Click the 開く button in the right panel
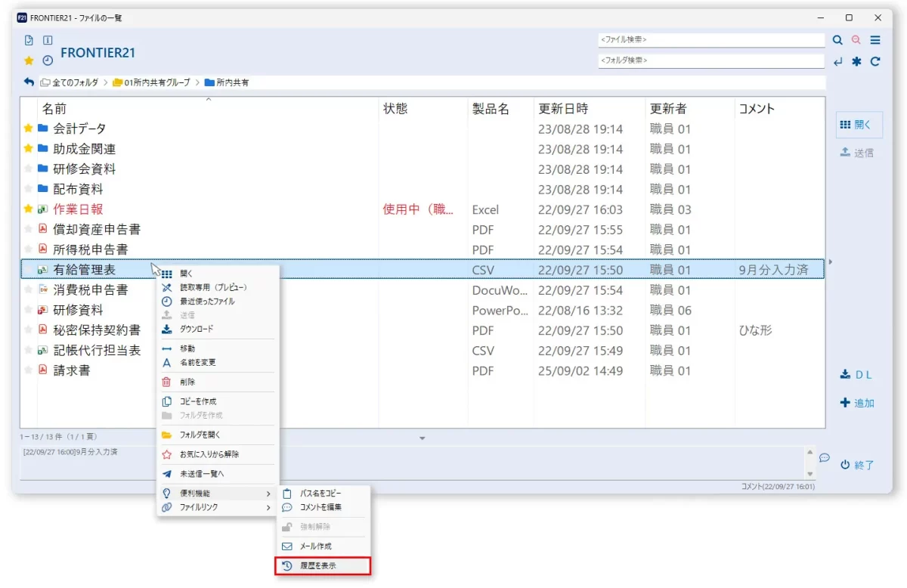The width and height of the screenshot is (907, 588). pyautogui.click(x=859, y=125)
